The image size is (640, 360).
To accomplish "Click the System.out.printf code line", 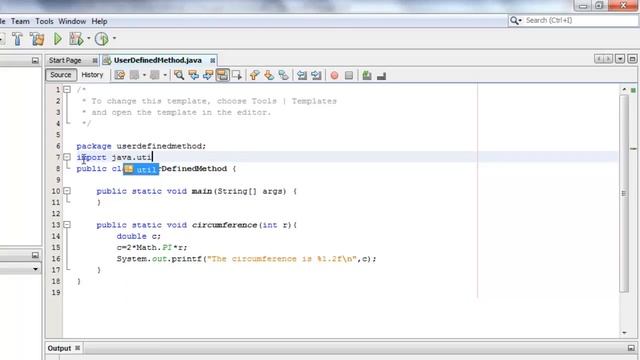I will coord(247,259).
